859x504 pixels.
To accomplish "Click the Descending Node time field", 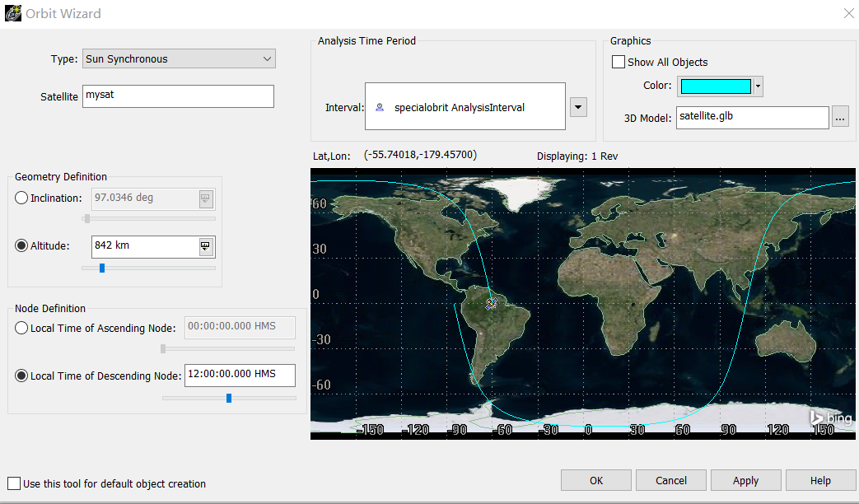I will coord(240,376).
